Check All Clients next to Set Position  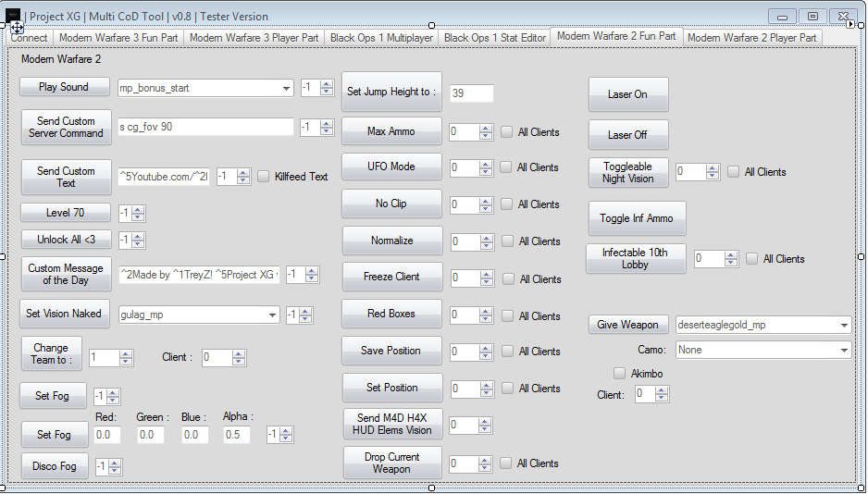click(507, 389)
